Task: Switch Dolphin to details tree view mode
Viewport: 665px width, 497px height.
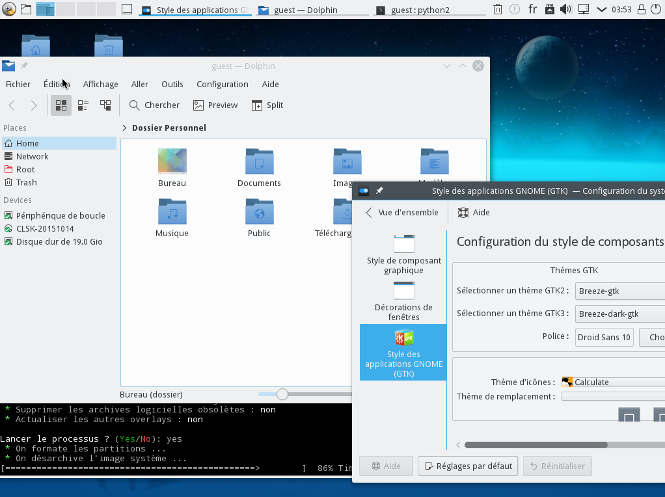Action: tap(106, 105)
